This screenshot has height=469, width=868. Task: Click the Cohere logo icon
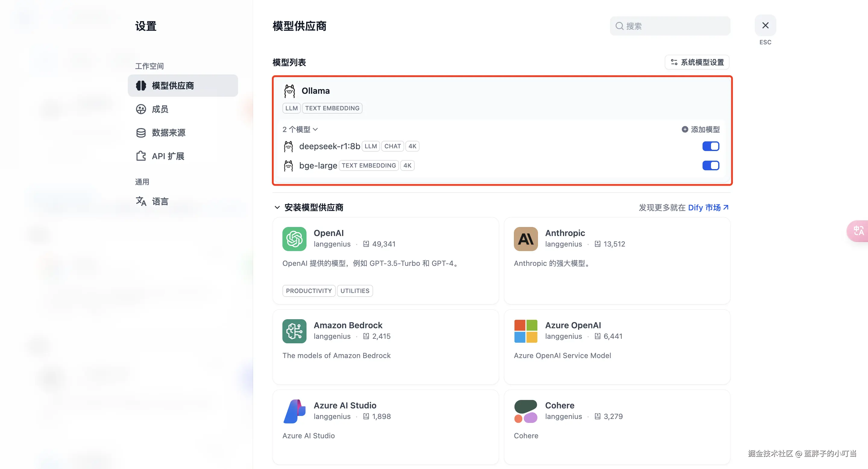pos(526,411)
